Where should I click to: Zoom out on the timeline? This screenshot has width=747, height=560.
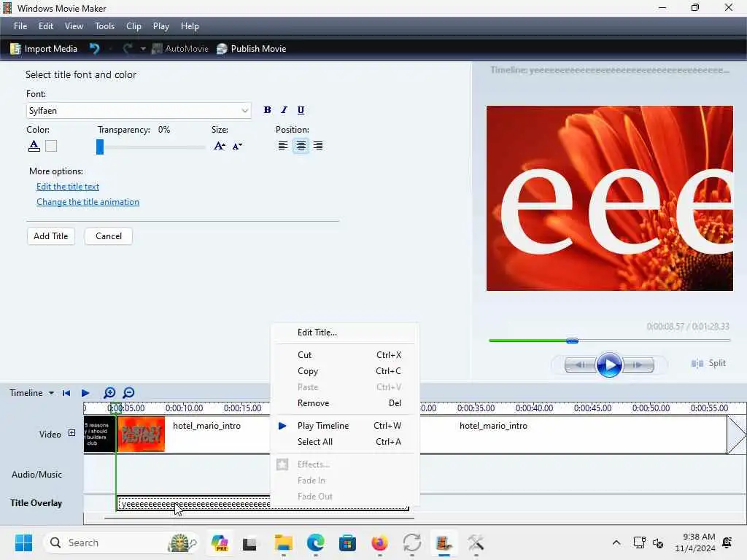[x=128, y=393]
